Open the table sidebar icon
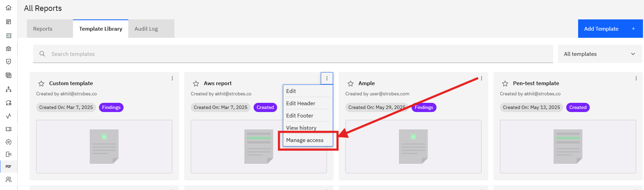The width and height of the screenshot is (644, 190). tap(9, 75)
